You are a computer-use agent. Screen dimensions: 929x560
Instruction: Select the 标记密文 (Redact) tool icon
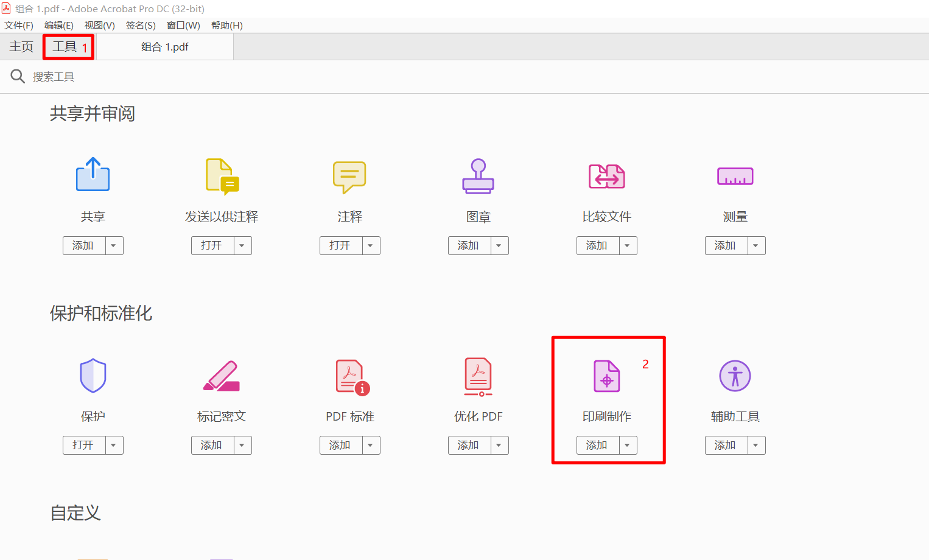pos(221,376)
